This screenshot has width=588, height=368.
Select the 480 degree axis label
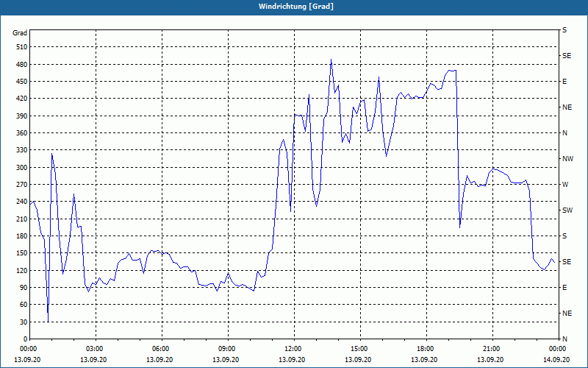point(23,65)
